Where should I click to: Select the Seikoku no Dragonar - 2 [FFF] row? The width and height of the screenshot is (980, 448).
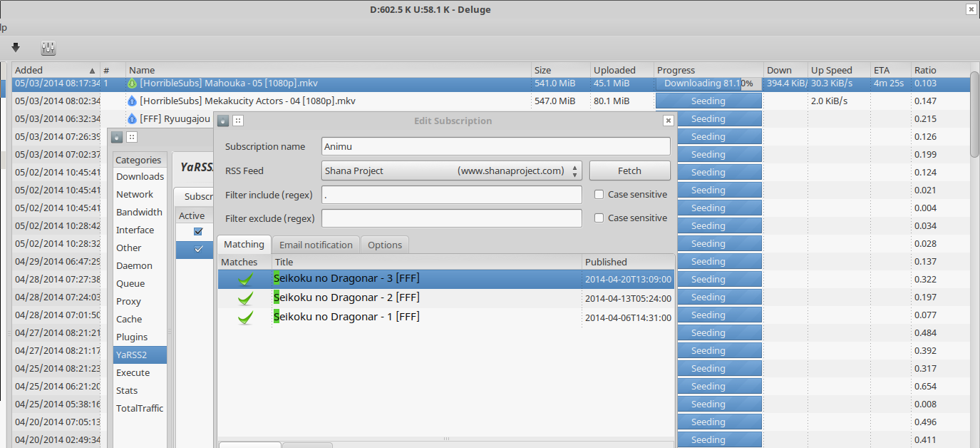(446, 297)
